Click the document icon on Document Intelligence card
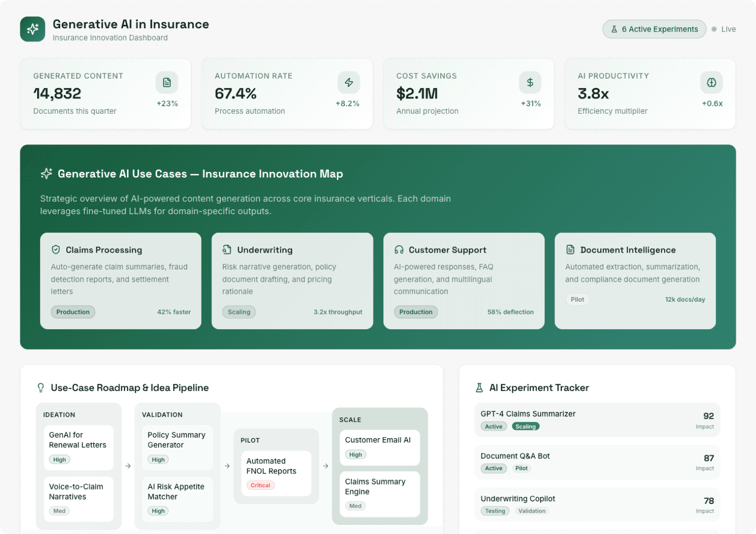Screen dimensions: 756x534 570,250
